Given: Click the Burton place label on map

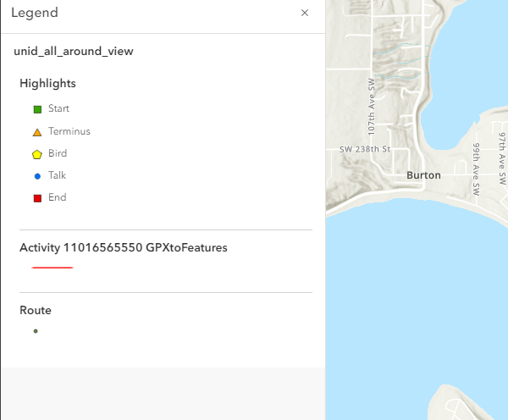Looking at the screenshot, I should coord(423,175).
